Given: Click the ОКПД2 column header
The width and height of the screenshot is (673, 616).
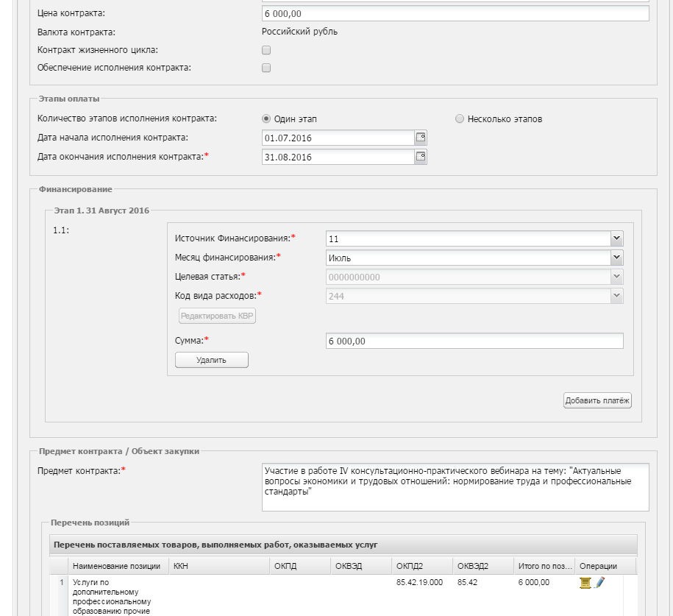Looking at the screenshot, I should pos(422,566).
